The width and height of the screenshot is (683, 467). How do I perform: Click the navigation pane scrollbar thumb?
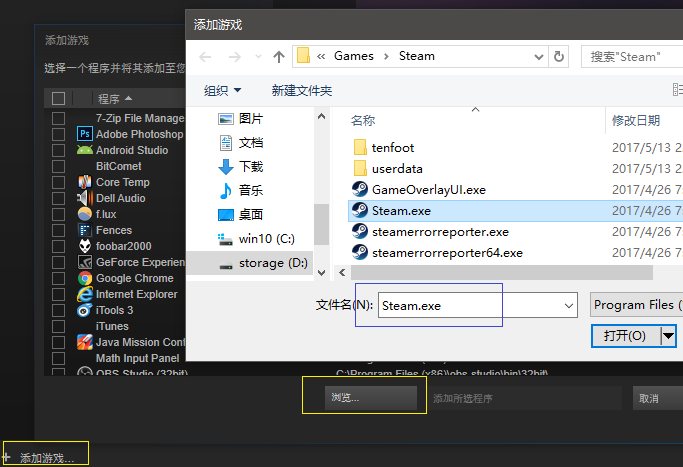(x=321, y=224)
